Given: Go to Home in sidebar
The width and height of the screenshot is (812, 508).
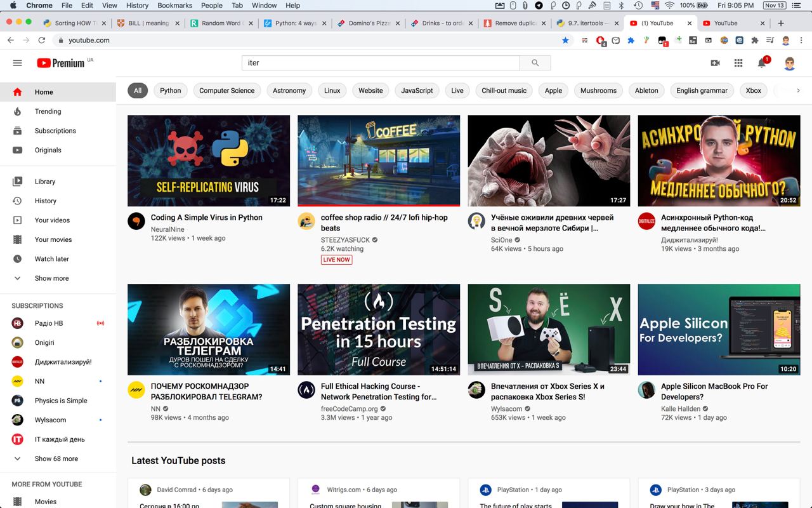Looking at the screenshot, I should [58, 92].
